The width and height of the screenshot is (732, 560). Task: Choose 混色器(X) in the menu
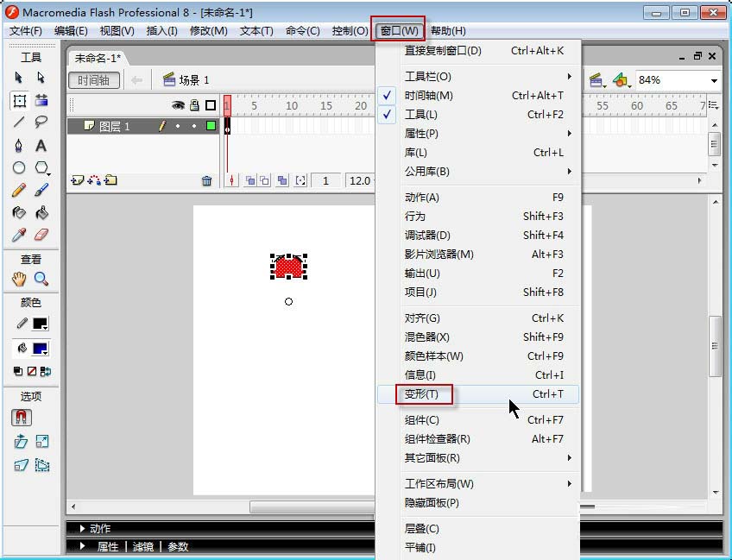[478, 337]
